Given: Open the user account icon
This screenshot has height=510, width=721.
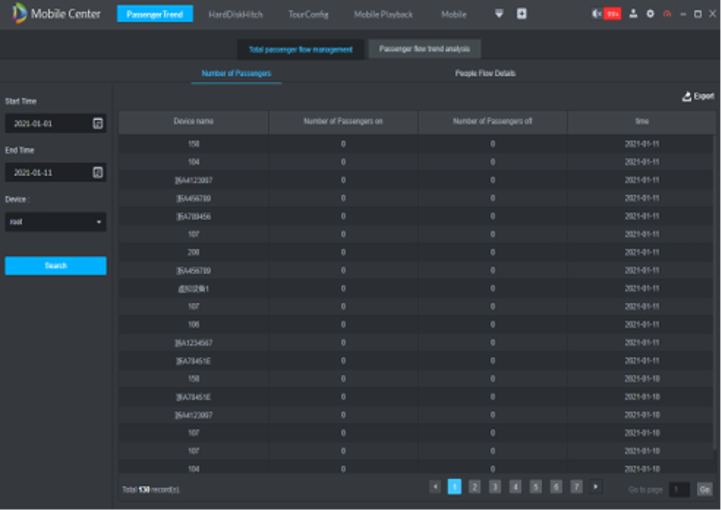Looking at the screenshot, I should click(633, 14).
